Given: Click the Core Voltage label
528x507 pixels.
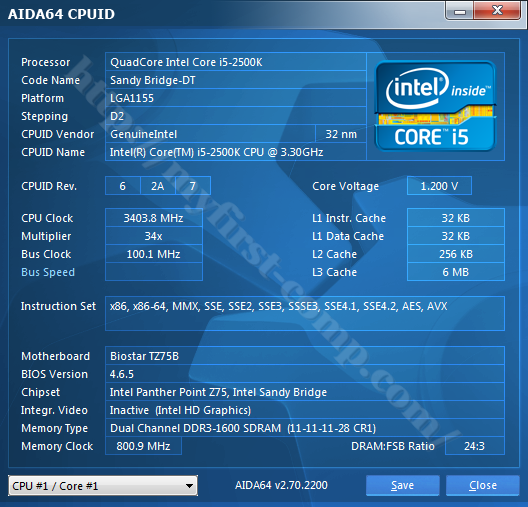Looking at the screenshot, I should click(345, 186).
